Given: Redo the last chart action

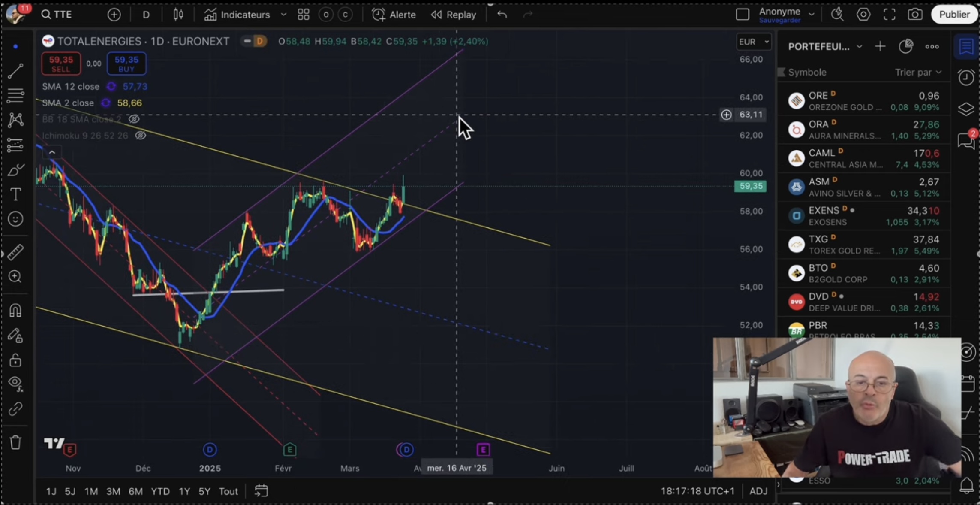Looking at the screenshot, I should click(528, 15).
